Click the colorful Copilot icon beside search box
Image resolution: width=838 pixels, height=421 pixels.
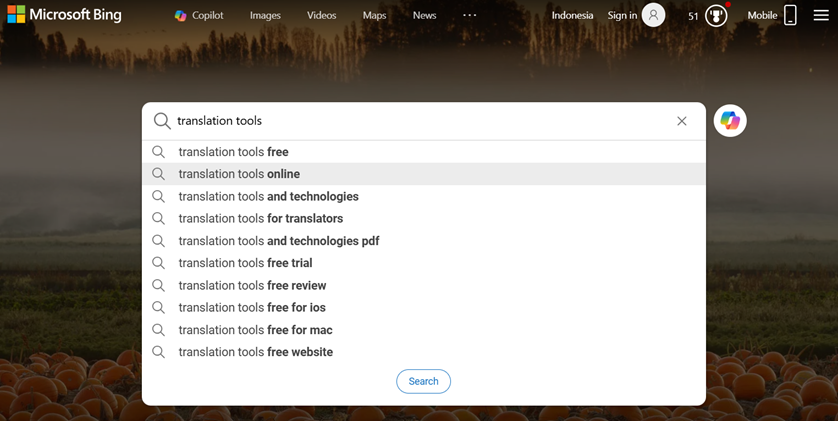point(730,121)
